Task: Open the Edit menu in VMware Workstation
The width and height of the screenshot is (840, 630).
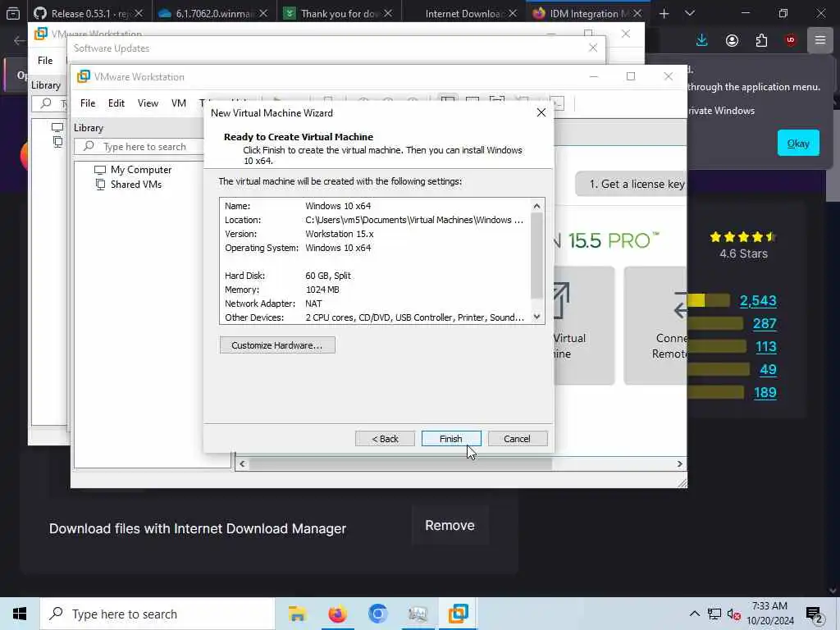Action: pos(116,103)
